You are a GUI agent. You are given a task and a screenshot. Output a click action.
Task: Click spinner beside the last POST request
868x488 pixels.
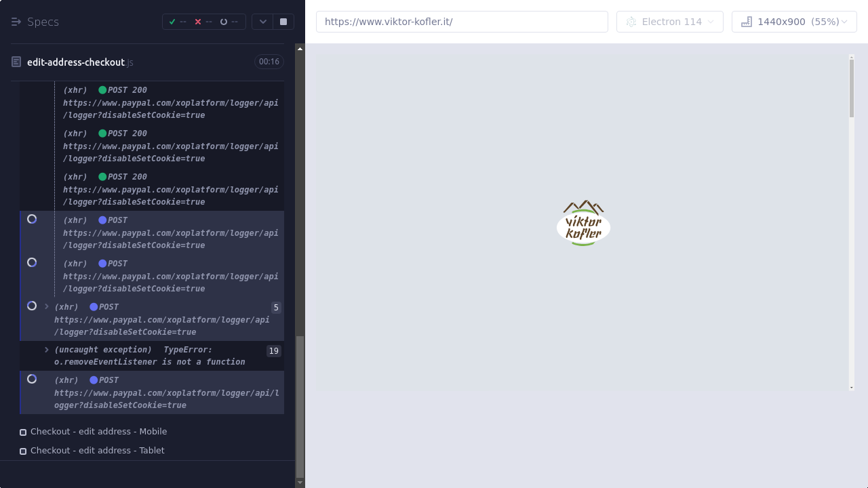32,380
